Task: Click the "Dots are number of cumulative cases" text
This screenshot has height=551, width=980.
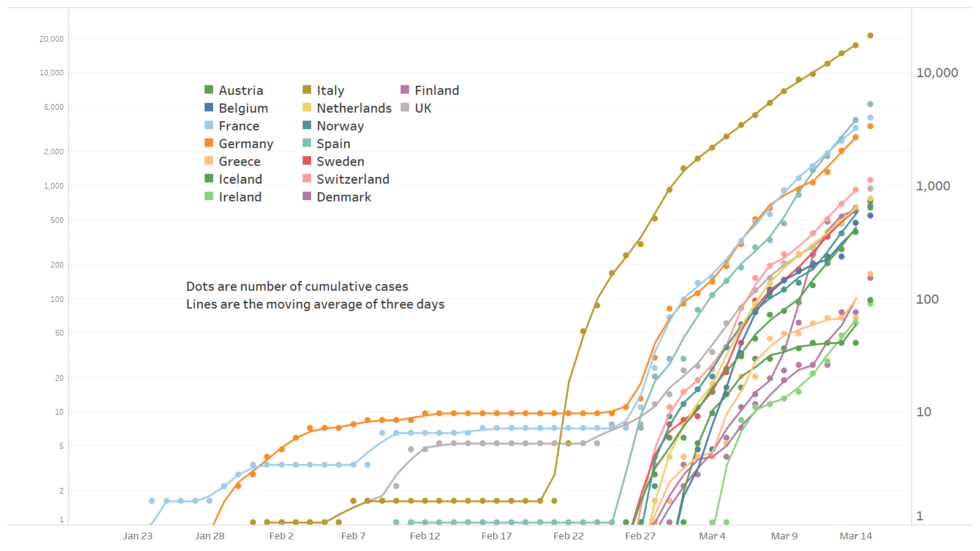Action: [297, 287]
